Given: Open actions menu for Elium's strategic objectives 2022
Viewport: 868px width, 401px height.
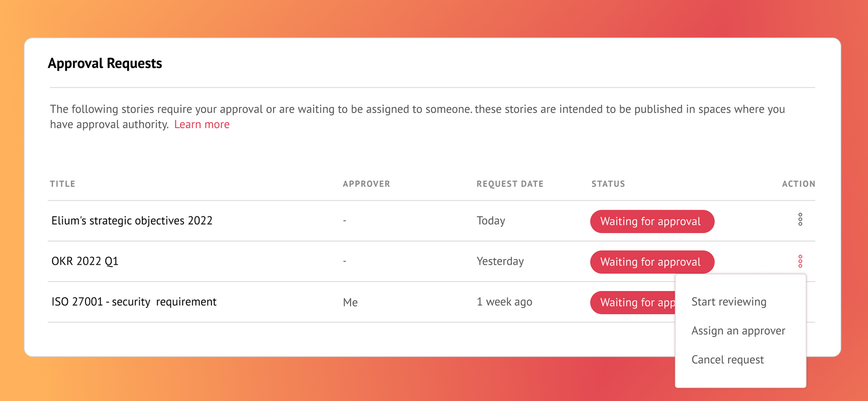Looking at the screenshot, I should point(800,220).
